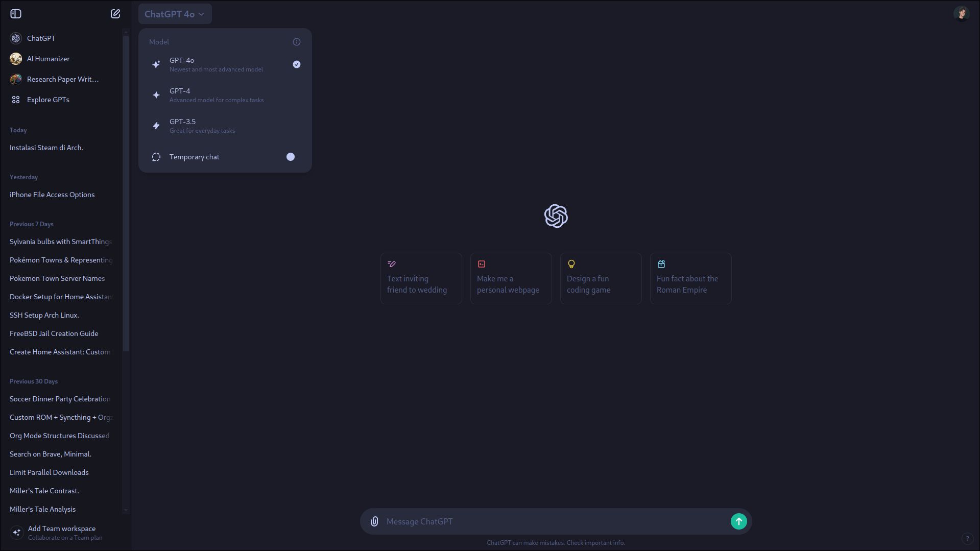Click the large center ChatGPT logo

[x=556, y=216]
